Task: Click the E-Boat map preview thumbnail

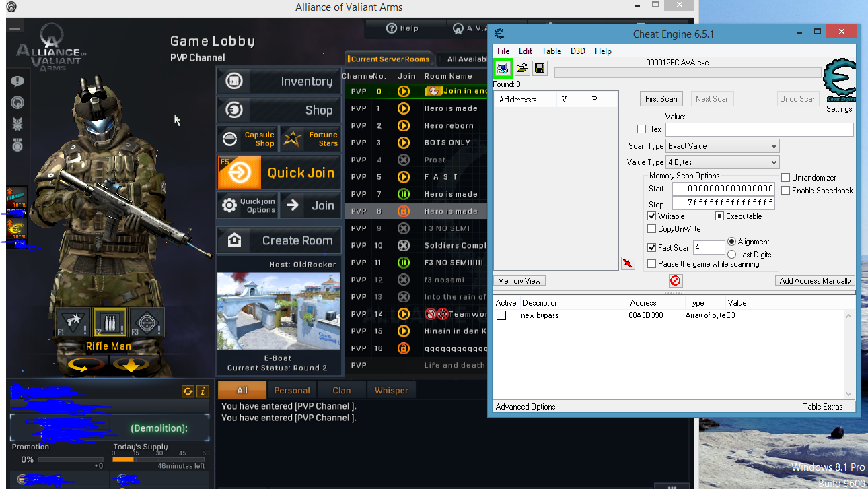Action: 280,311
